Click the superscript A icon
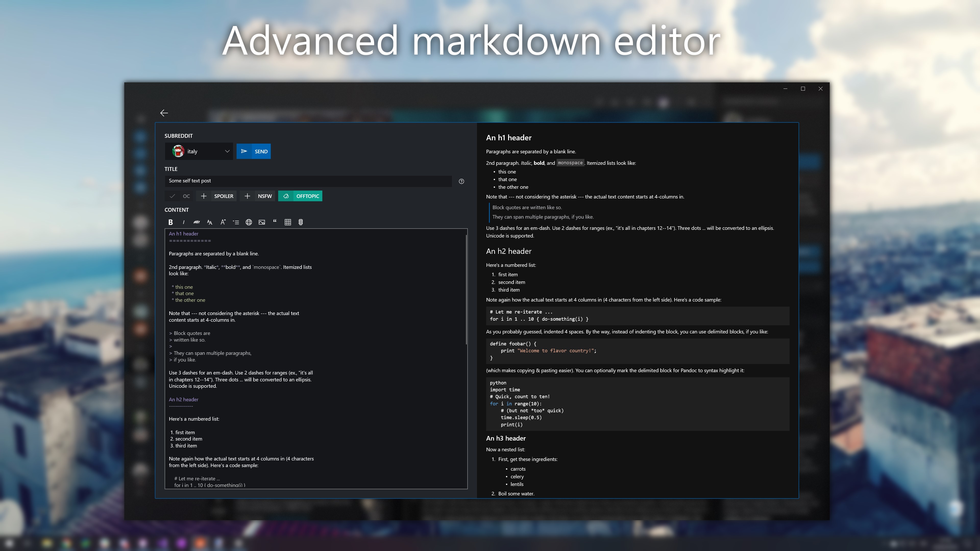 [x=223, y=222]
